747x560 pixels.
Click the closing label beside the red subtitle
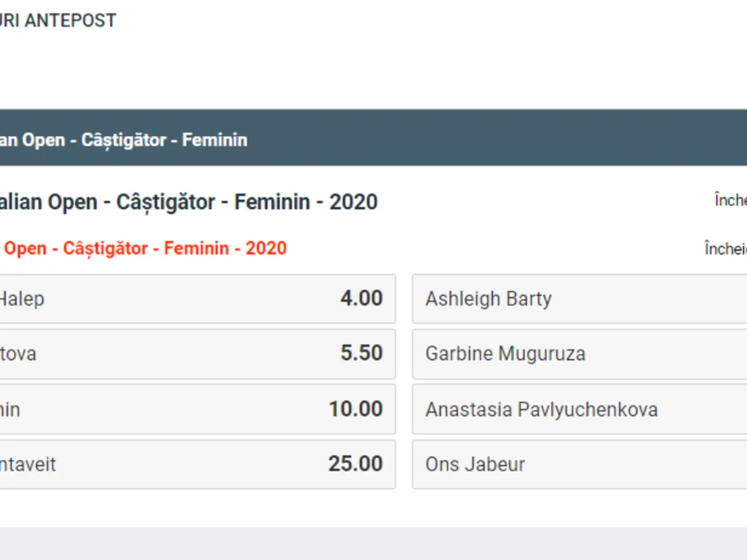click(x=726, y=249)
